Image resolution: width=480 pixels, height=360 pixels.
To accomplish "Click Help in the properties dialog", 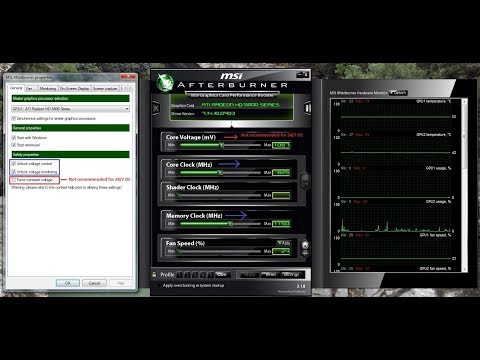I will 121,283.
